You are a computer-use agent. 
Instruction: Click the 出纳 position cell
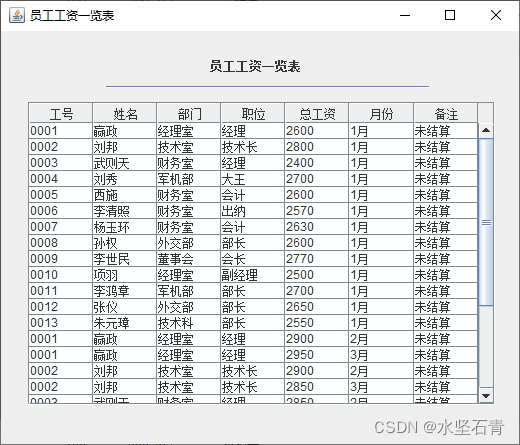point(253,211)
